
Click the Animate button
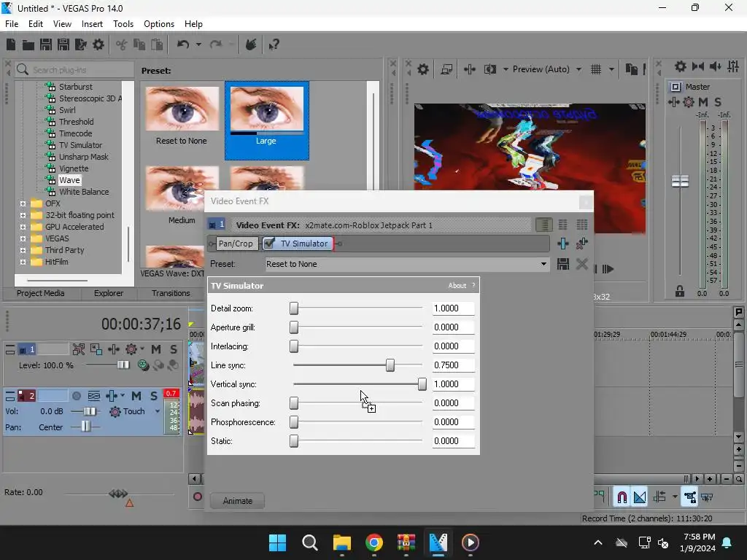coord(237,501)
